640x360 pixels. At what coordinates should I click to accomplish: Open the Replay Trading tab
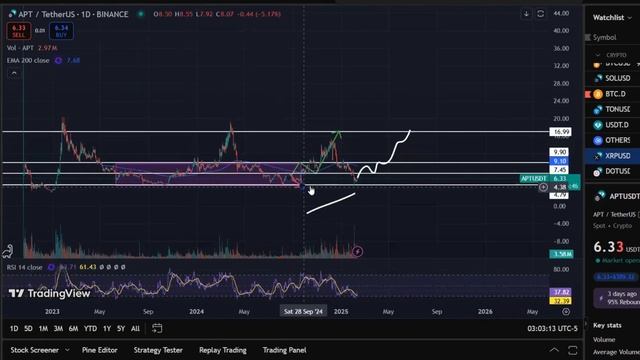[223, 350]
